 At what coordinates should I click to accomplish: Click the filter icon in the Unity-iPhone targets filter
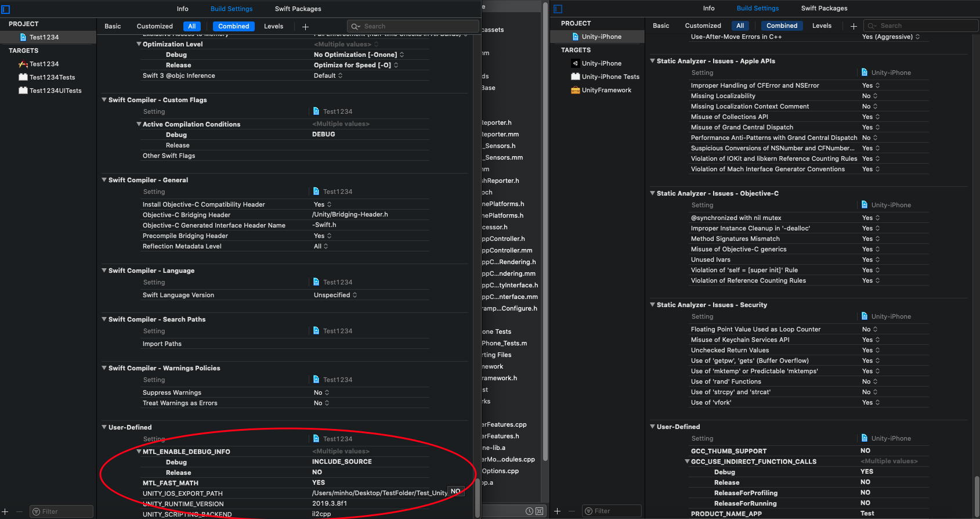tap(590, 511)
